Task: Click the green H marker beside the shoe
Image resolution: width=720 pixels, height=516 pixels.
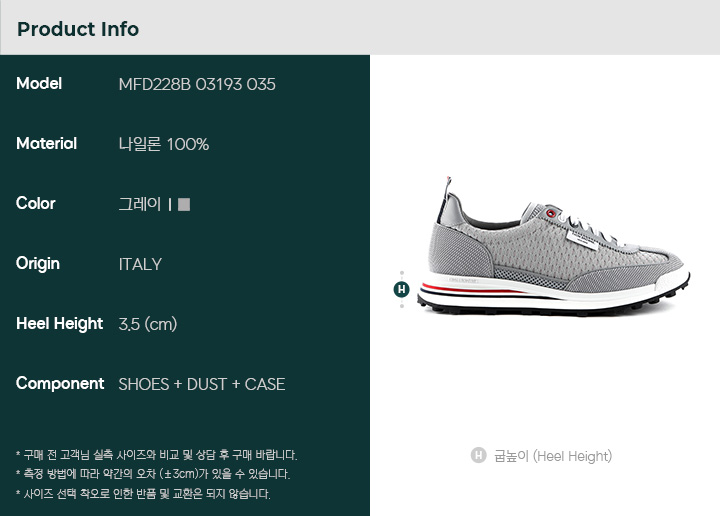Action: 402,289
